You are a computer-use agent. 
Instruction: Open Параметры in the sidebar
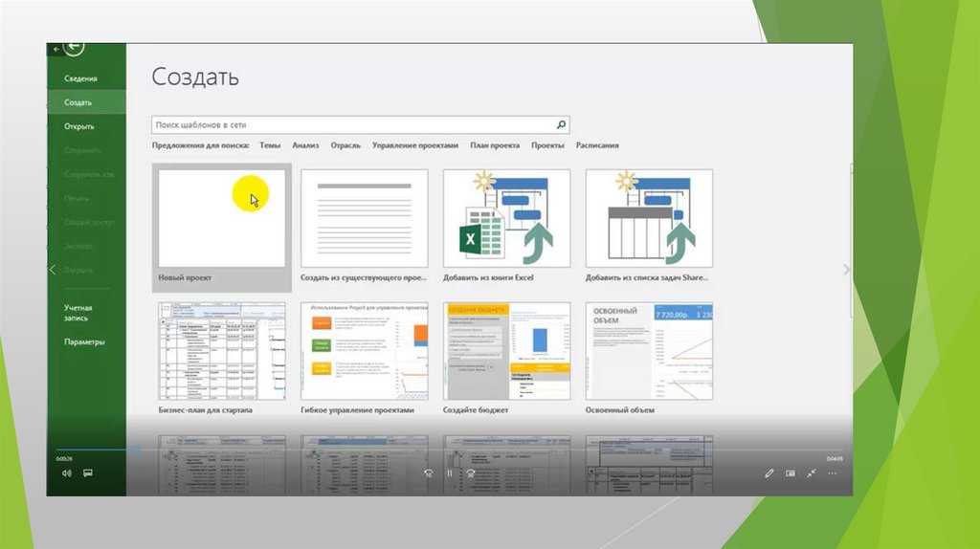86,341
